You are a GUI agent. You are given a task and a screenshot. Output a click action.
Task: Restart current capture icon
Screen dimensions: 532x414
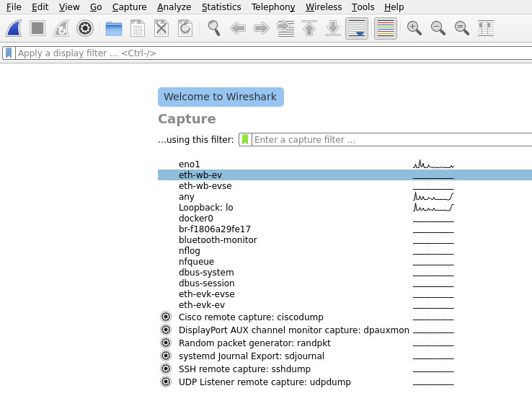pyautogui.click(x=61, y=28)
